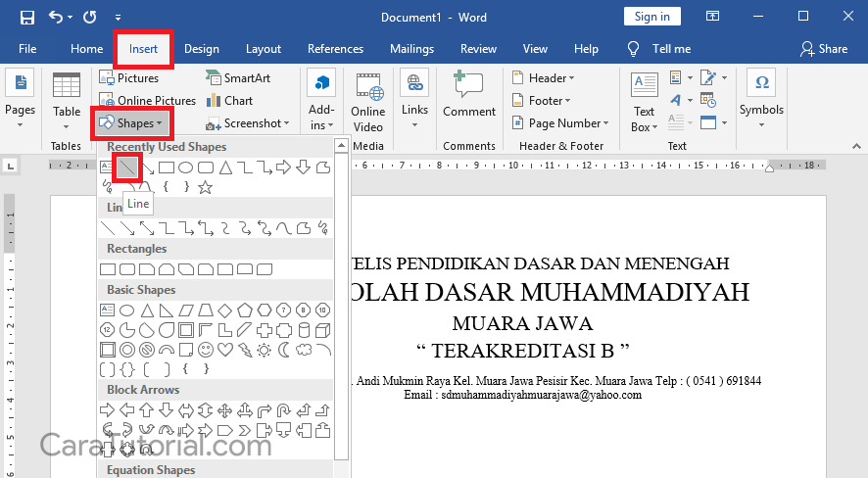Pick the pentagon basic shape
The width and height of the screenshot is (868, 478).
coord(245,311)
